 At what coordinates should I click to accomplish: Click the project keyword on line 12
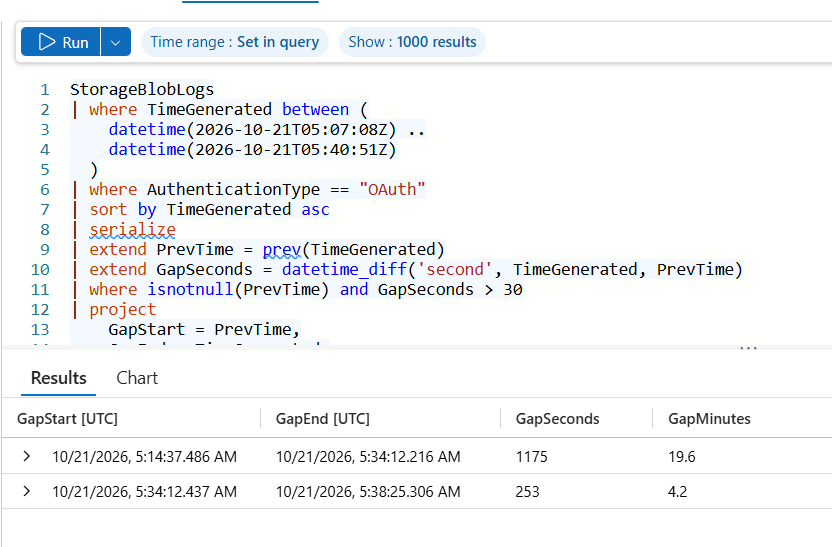tap(123, 309)
